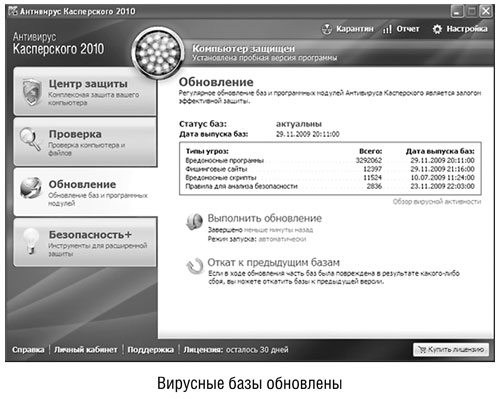500x399 pixels.
Task: Click the Отчет report chart icon
Action: pos(387,30)
